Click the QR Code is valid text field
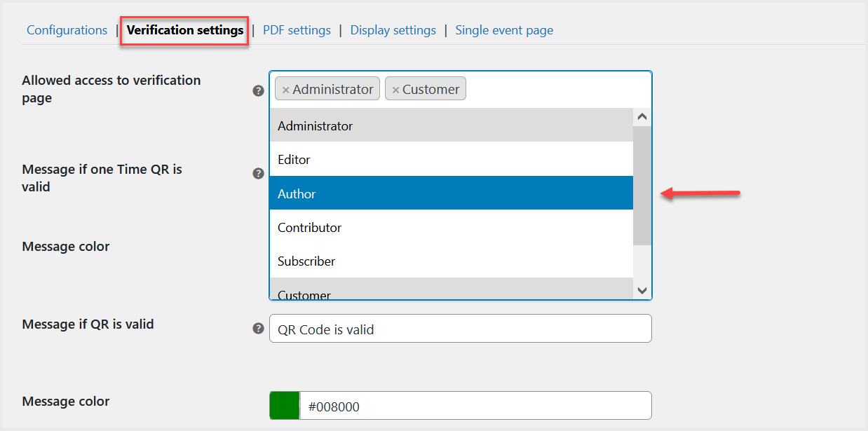Image resolution: width=868 pixels, height=431 pixels. pyautogui.click(x=460, y=329)
